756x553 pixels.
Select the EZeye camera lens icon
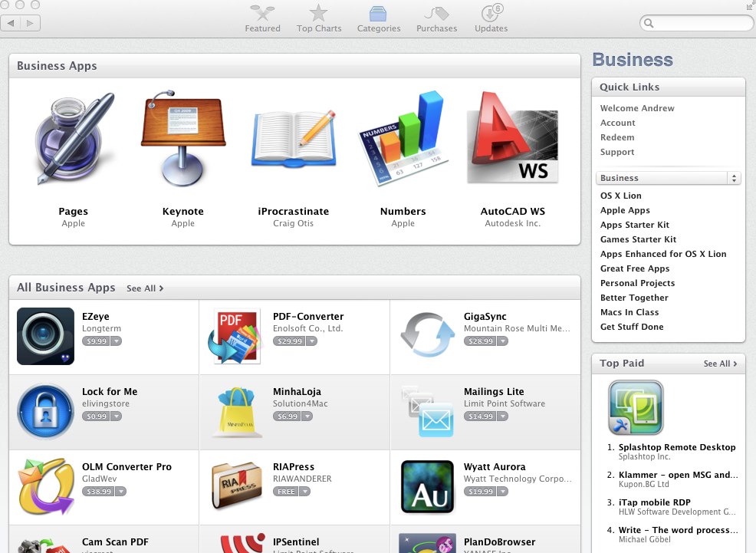[45, 336]
